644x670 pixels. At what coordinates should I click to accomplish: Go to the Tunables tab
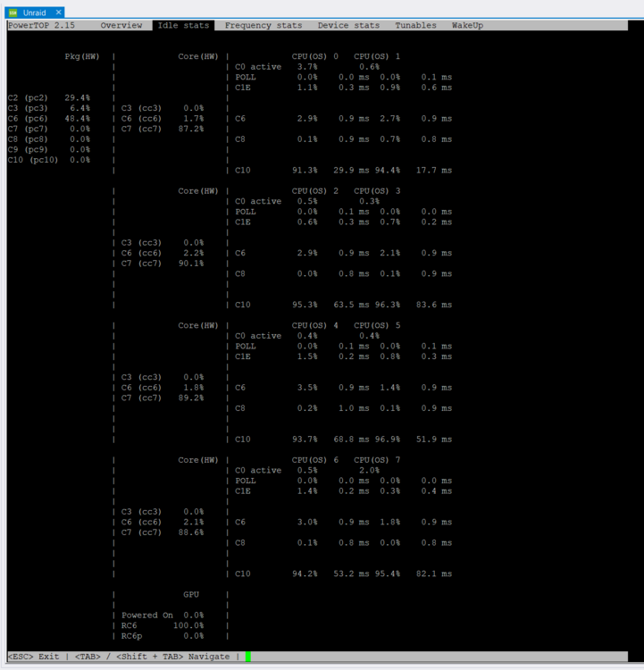coord(415,25)
